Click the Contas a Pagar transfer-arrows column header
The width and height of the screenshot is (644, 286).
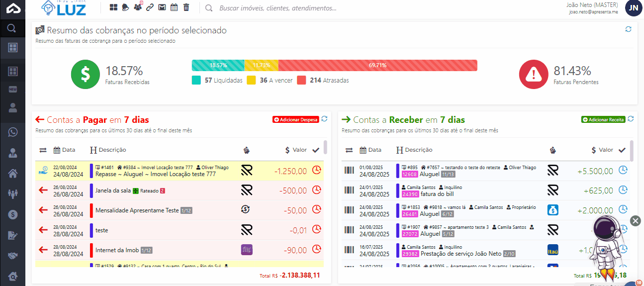pyautogui.click(x=43, y=150)
